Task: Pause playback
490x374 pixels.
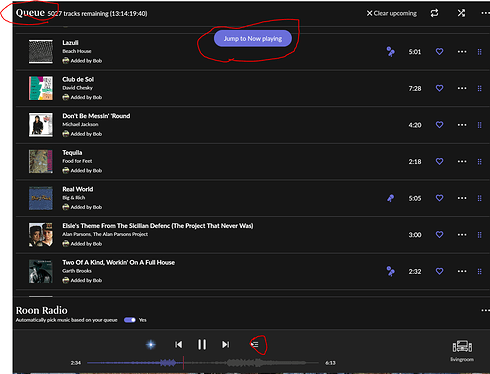Action: [202, 344]
